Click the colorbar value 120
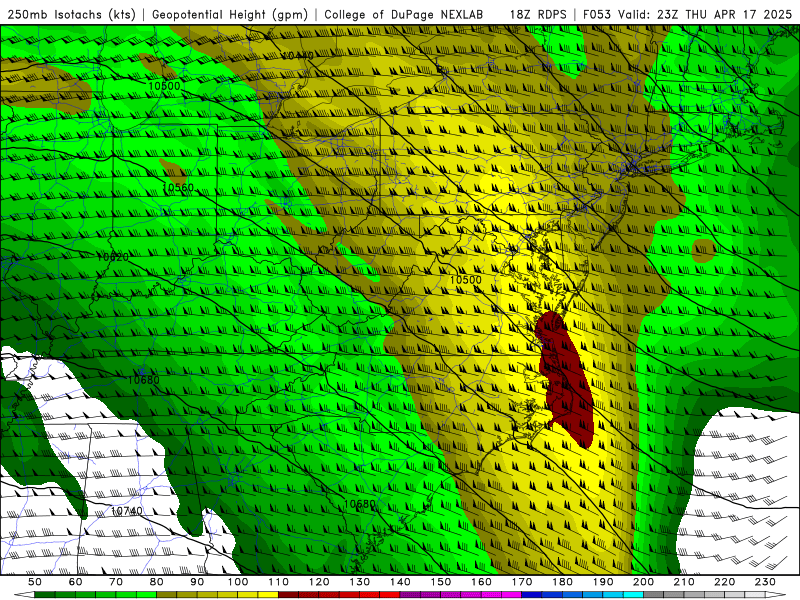800x600 pixels. 319,582
